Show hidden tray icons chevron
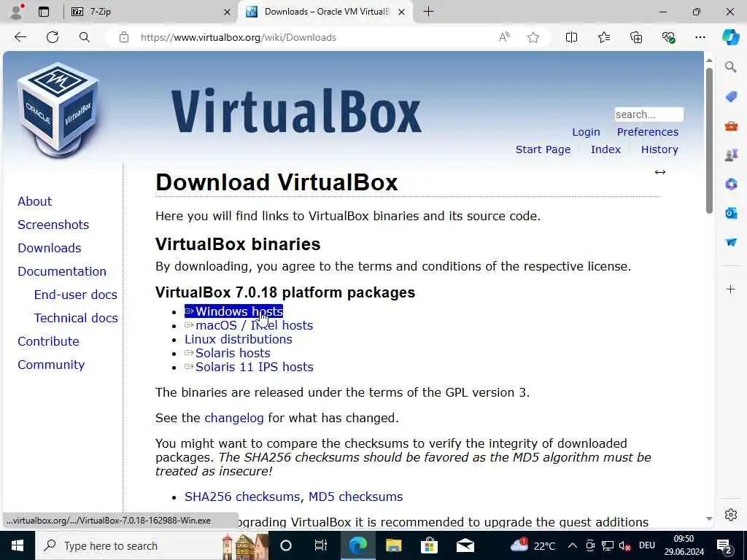The image size is (747, 560). click(573, 545)
